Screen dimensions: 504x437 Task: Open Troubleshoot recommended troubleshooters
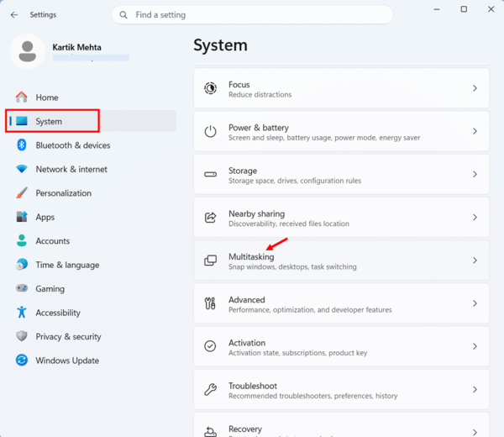pos(341,389)
